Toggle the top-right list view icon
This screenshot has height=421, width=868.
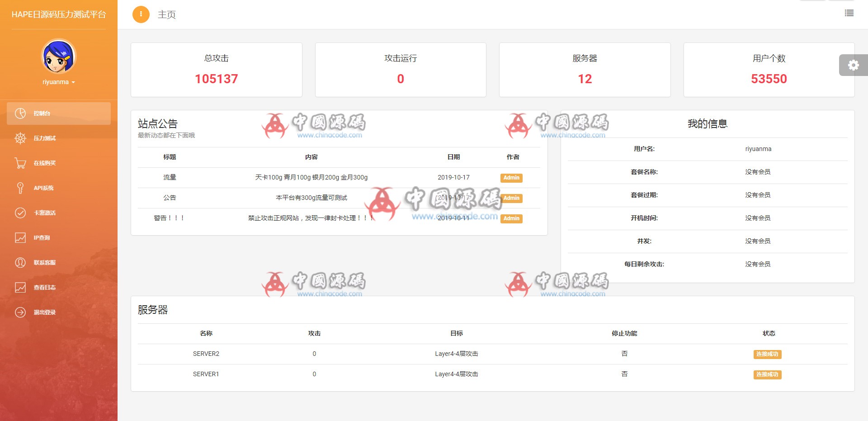(849, 13)
